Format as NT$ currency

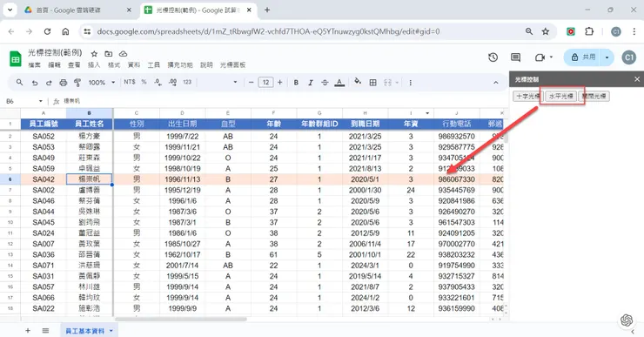click(x=130, y=82)
